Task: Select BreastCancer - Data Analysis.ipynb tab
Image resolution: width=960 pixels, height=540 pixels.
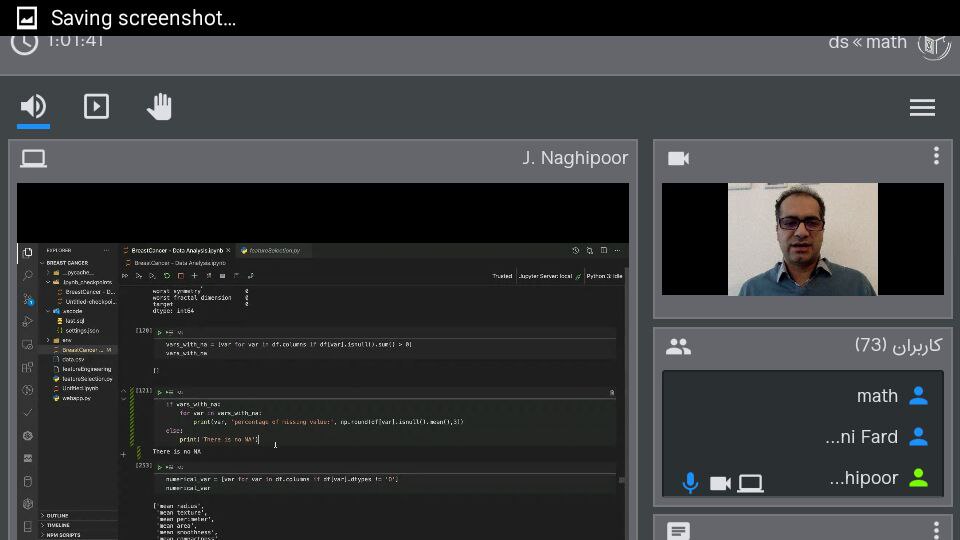Action: click(x=178, y=250)
